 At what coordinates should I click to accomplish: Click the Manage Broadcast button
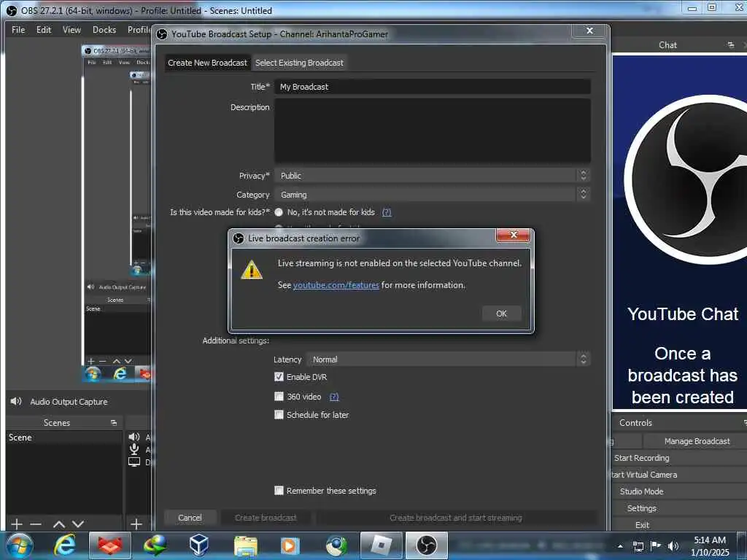697,441
